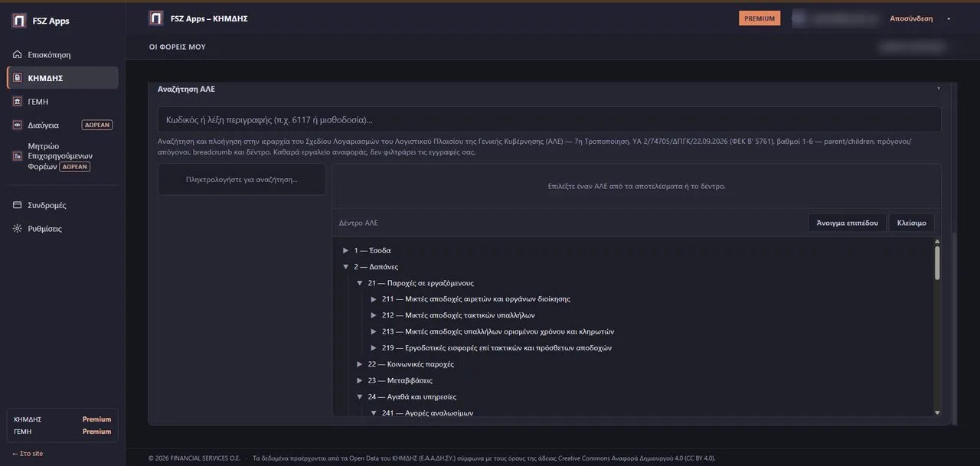
Task: Click the orange PREMIUM badge in the header
Action: (x=759, y=18)
